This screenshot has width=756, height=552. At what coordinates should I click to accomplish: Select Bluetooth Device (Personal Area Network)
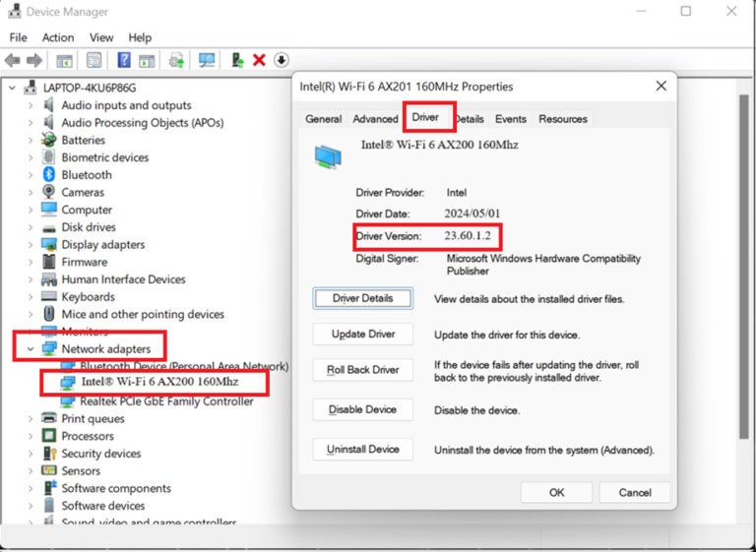coord(184,366)
